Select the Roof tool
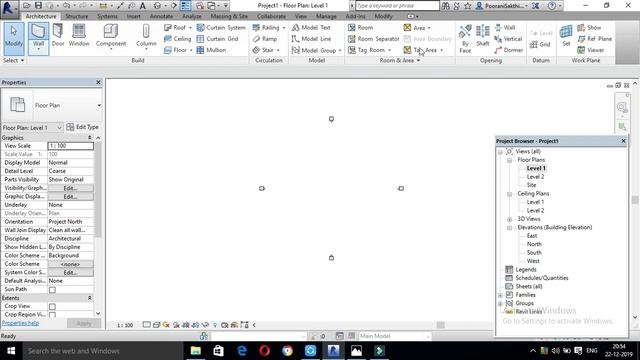 pos(178,28)
